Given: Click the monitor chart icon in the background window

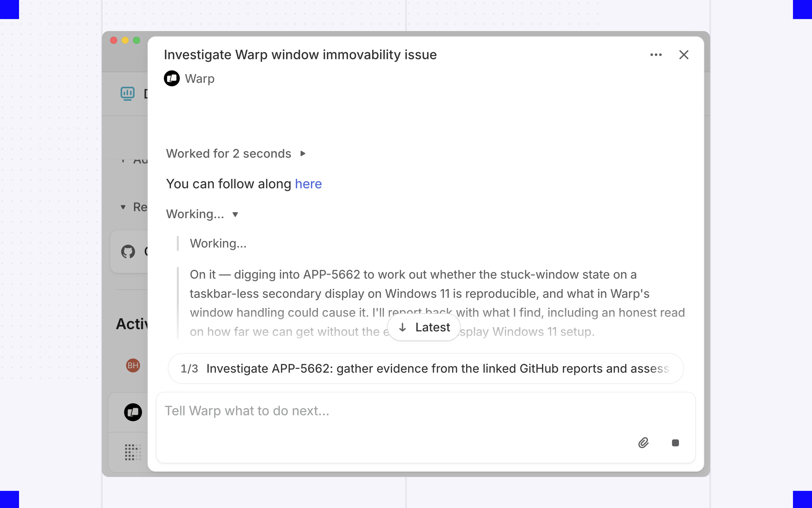Looking at the screenshot, I should [x=128, y=93].
